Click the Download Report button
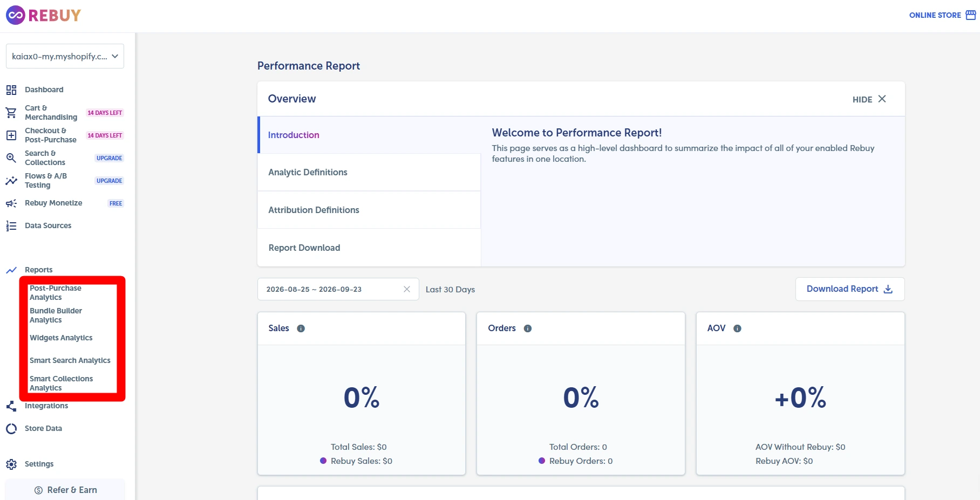 pyautogui.click(x=850, y=289)
